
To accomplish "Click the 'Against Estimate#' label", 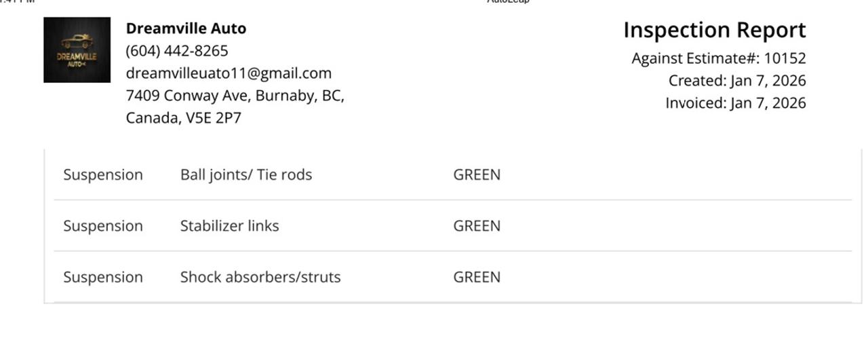I will pos(696,58).
